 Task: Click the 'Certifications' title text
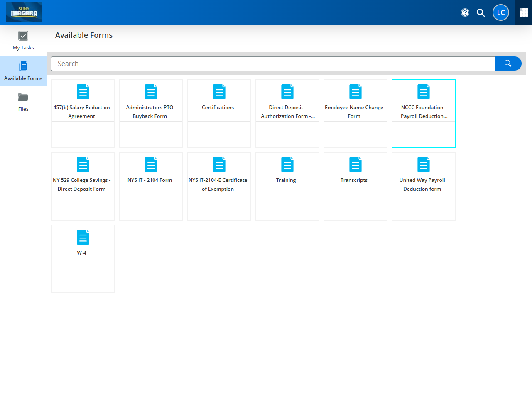pyautogui.click(x=218, y=108)
